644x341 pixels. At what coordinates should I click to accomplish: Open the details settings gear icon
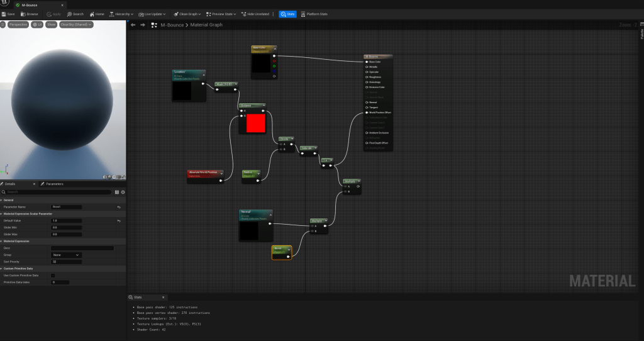coord(123,192)
